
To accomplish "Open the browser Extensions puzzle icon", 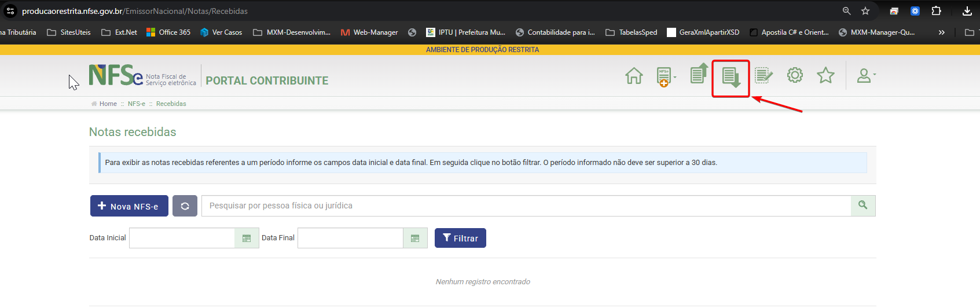I will 936,11.
